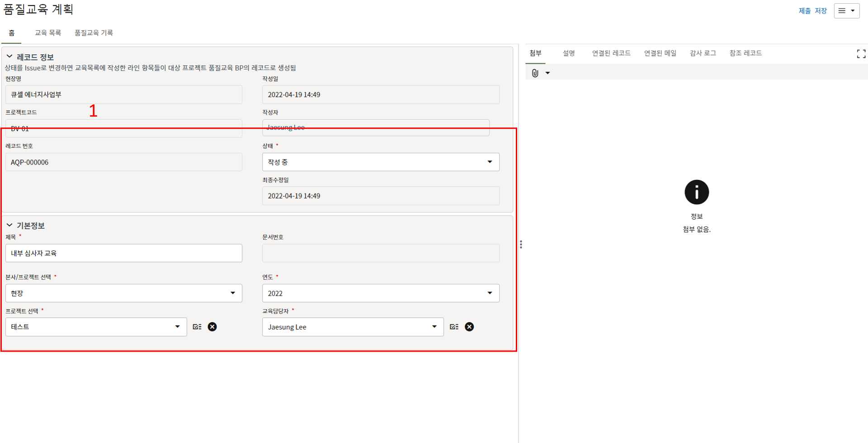Image resolution: width=868 pixels, height=443 pixels.
Task: Open picker list icon beside 교육담당자
Action: [454, 327]
